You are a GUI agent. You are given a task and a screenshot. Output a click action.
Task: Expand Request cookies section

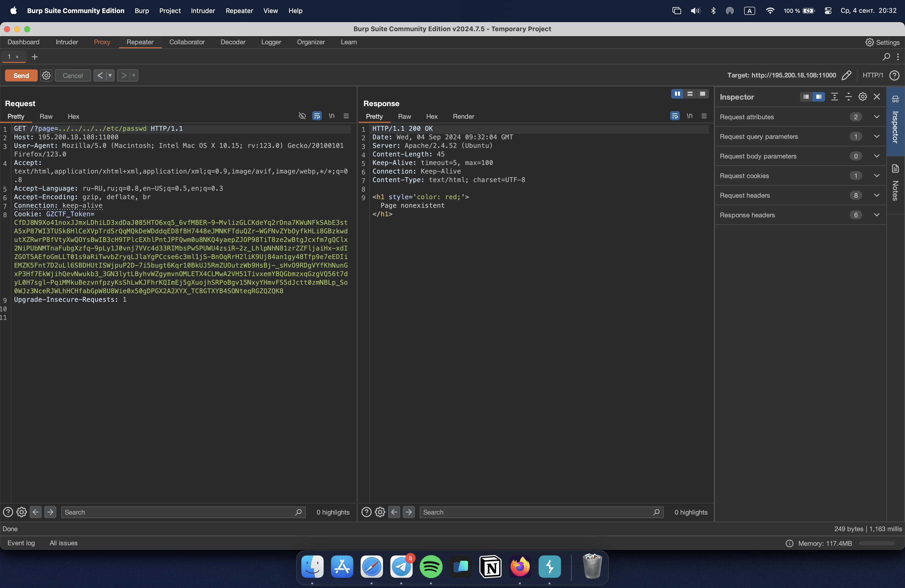(x=877, y=175)
